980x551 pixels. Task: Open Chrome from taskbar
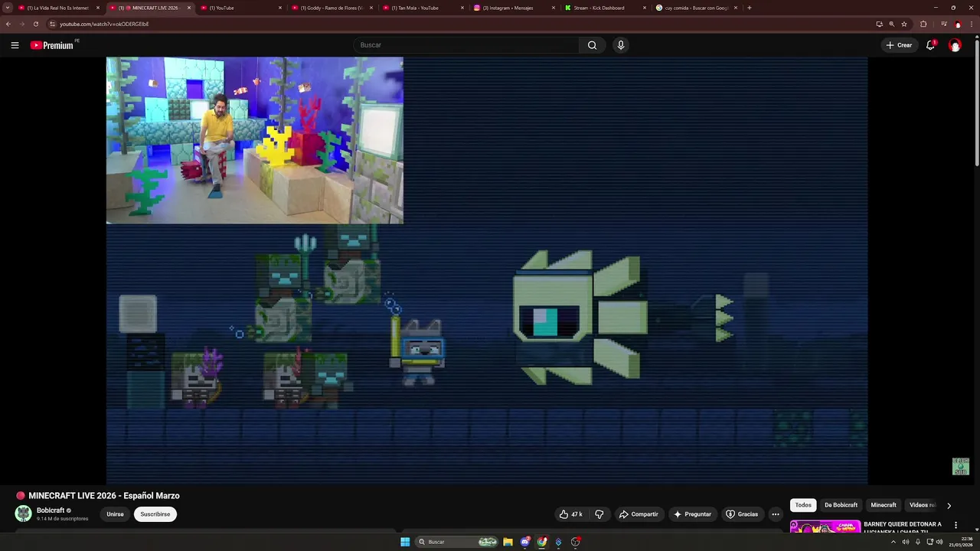(x=542, y=542)
